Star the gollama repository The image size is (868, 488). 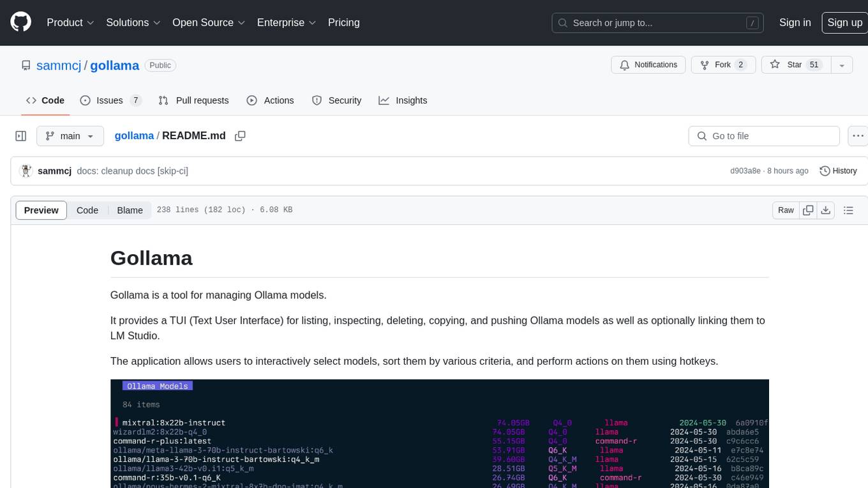(796, 65)
